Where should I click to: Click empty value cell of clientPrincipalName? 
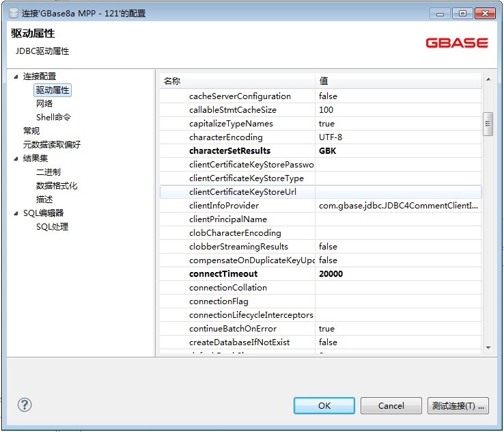[398, 219]
